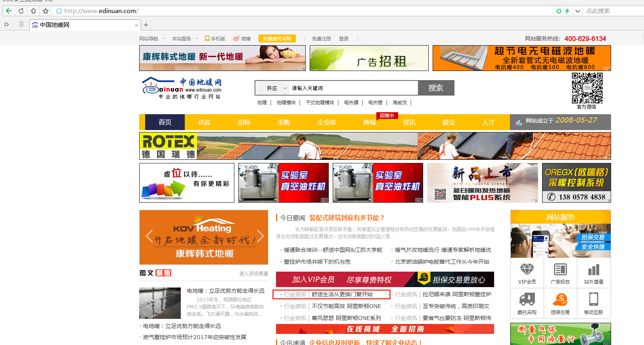Open the 手机版 mobile link
644x345 pixels.
pos(215,38)
